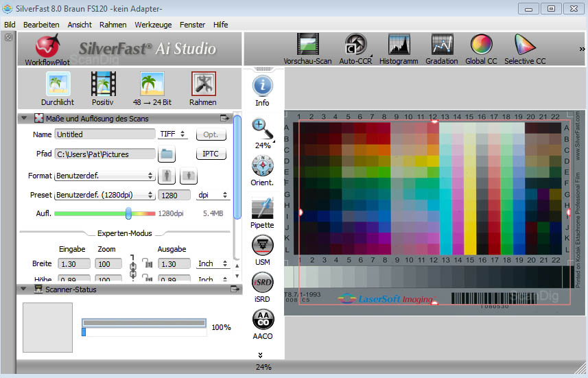Click the scanner progress bar
Image resolution: width=588 pixels, height=378 pixels.
pos(144,323)
